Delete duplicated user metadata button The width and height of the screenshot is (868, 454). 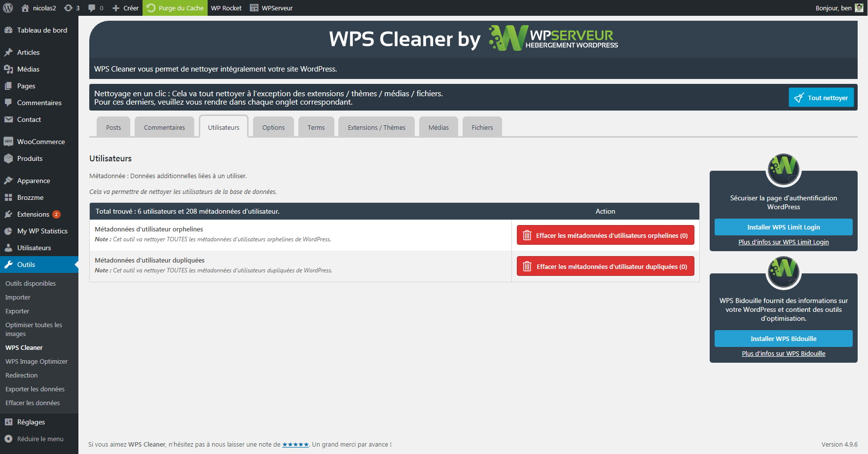605,266
